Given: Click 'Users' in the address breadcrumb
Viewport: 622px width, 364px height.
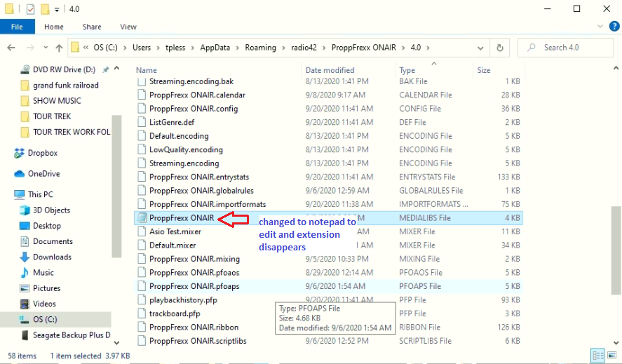Looking at the screenshot, I should pyautogui.click(x=142, y=48).
